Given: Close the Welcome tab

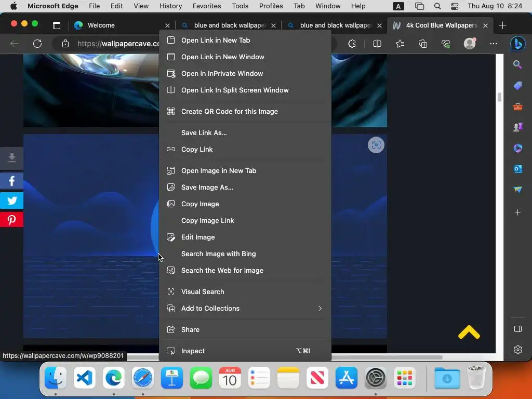Looking at the screenshot, I should click(167, 25).
